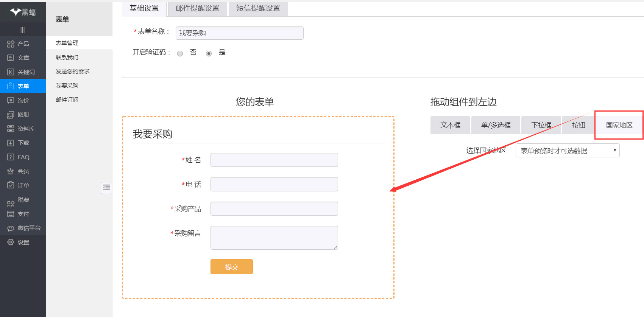Image resolution: width=644 pixels, height=317 pixels.
Task: Go to the 图册 icon
Action: pyautogui.click(x=11, y=115)
